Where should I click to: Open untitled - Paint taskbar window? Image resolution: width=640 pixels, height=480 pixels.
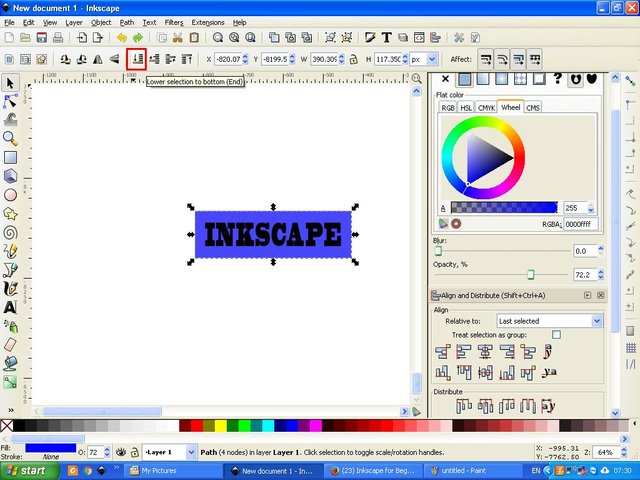click(x=471, y=471)
